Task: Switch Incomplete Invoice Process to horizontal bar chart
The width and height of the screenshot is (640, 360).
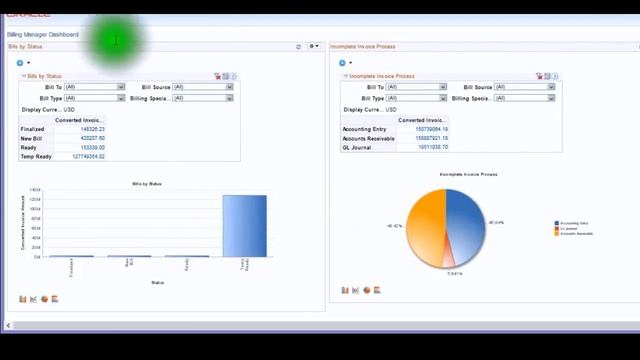Action: click(x=377, y=290)
